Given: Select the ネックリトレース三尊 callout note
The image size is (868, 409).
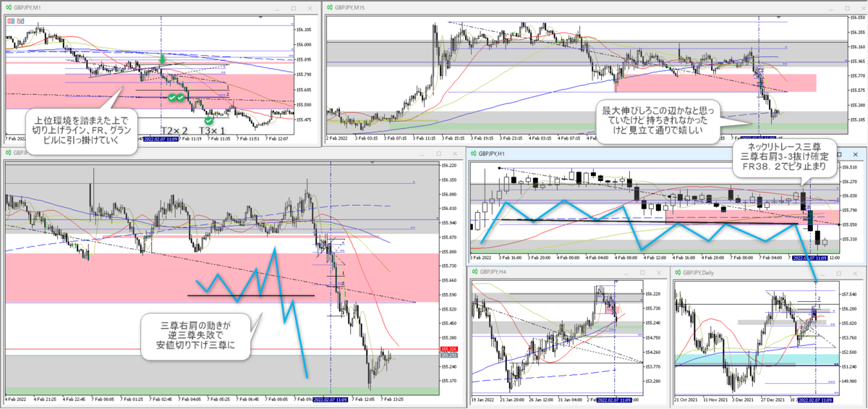Looking at the screenshot, I should (x=784, y=159).
